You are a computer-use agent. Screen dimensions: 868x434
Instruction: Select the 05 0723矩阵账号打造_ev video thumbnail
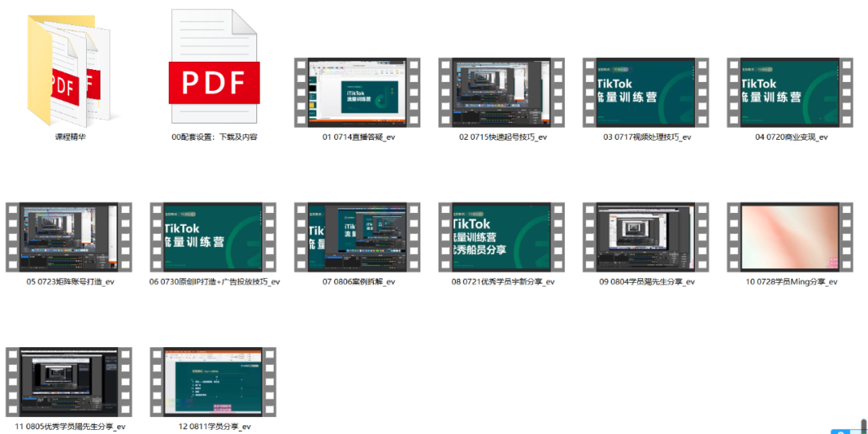point(70,236)
